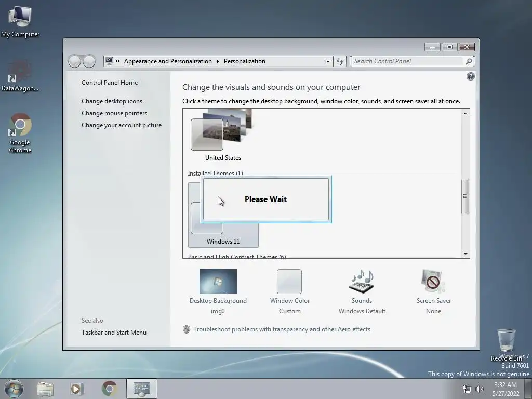The height and width of the screenshot is (399, 532).
Task: Click the search magnifier icon
Action: click(x=469, y=61)
